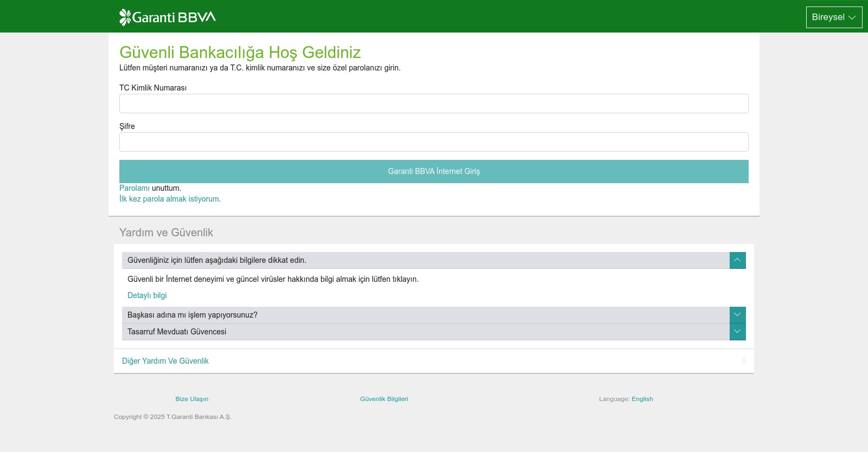Image resolution: width=868 pixels, height=452 pixels.
Task: Switch the page language to English
Action: coord(642,399)
